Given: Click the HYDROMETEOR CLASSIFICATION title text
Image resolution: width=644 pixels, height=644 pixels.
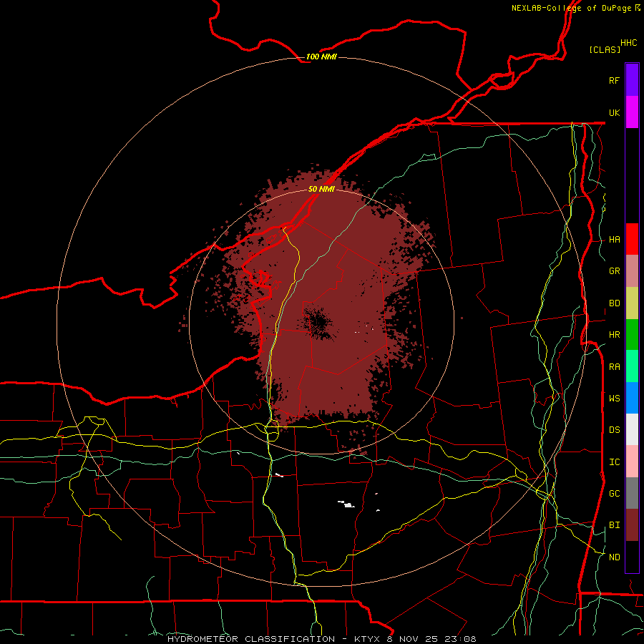Looking at the screenshot, I should click(x=251, y=639).
